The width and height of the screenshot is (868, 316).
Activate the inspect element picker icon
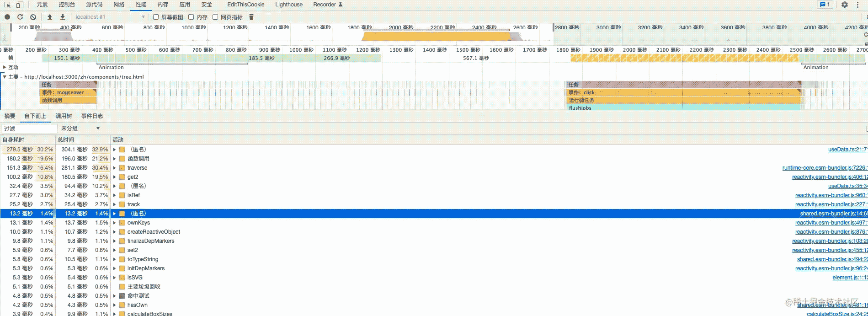tap(7, 5)
